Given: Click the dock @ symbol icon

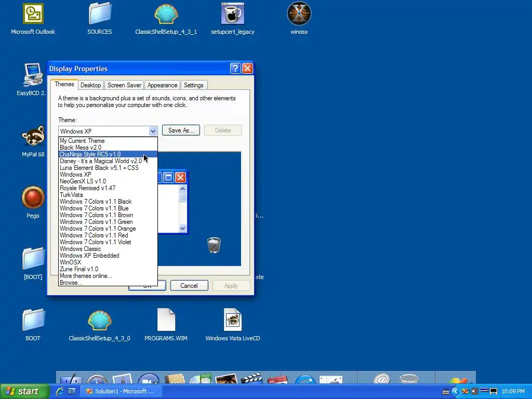Looking at the screenshot, I should click(382, 379).
